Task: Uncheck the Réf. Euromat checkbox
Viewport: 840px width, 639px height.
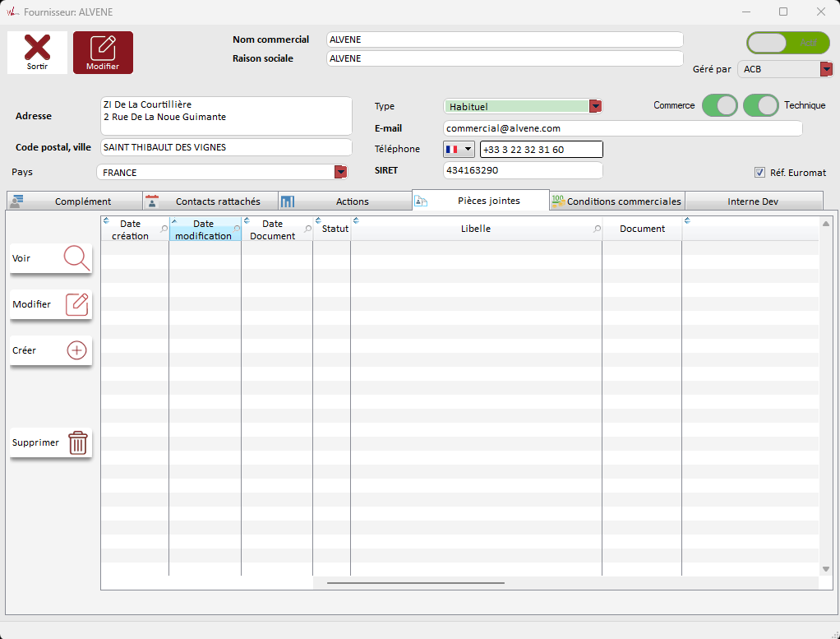Action: click(759, 173)
